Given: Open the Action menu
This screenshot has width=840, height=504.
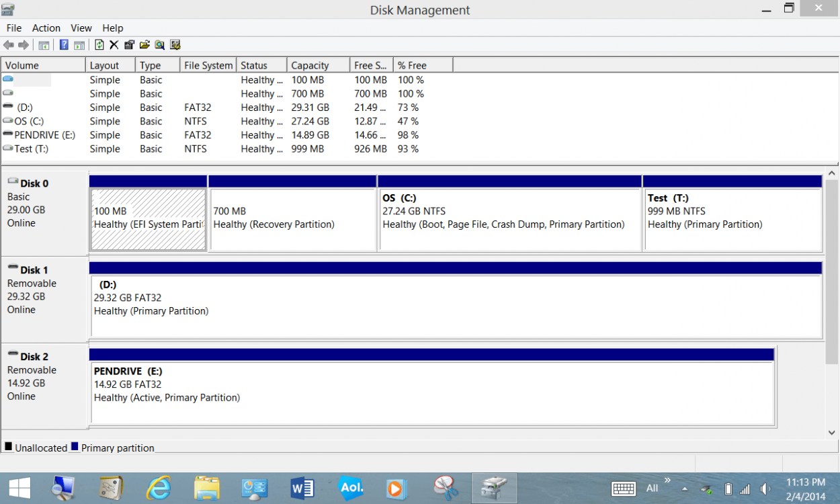Looking at the screenshot, I should pos(46,28).
